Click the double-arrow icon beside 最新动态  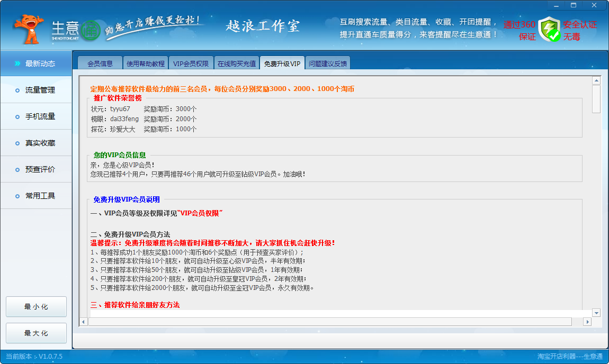(17, 63)
